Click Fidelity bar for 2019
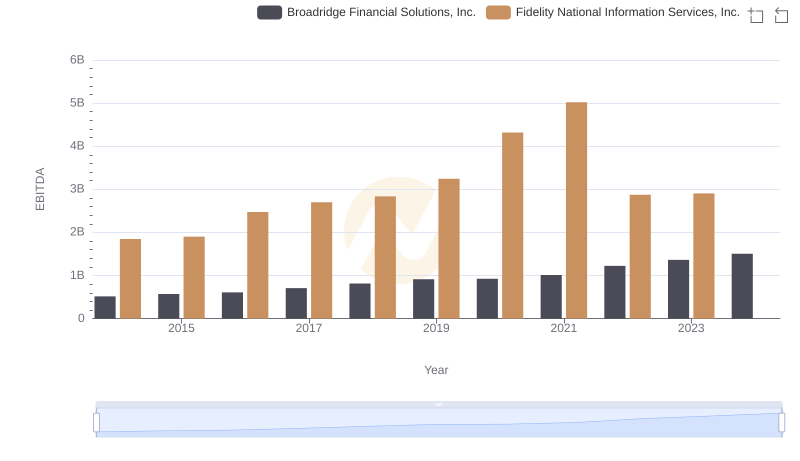The width and height of the screenshot is (800, 461). tap(449, 248)
